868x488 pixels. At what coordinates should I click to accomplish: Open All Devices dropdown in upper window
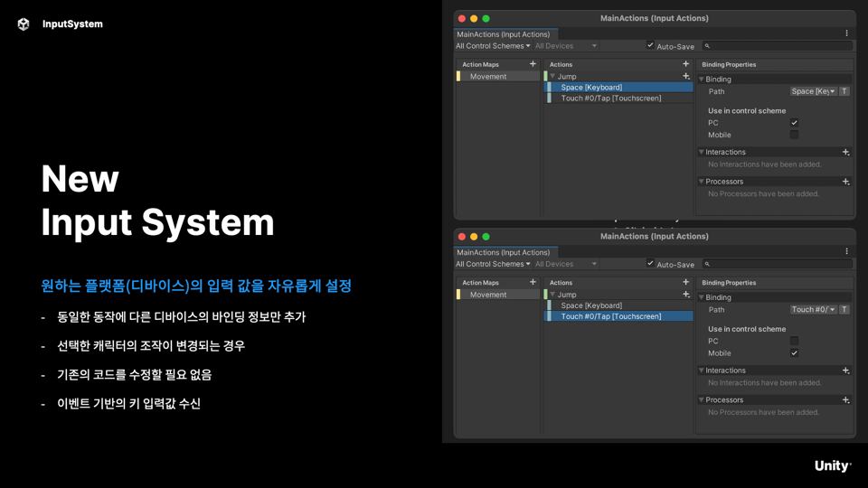(x=566, y=46)
